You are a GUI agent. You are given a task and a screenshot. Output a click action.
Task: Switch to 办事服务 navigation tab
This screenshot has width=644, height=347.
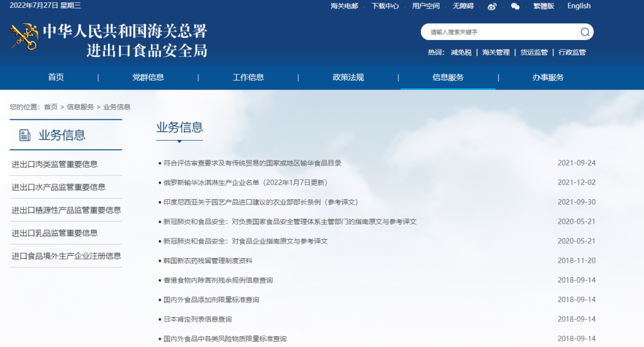[548, 78]
